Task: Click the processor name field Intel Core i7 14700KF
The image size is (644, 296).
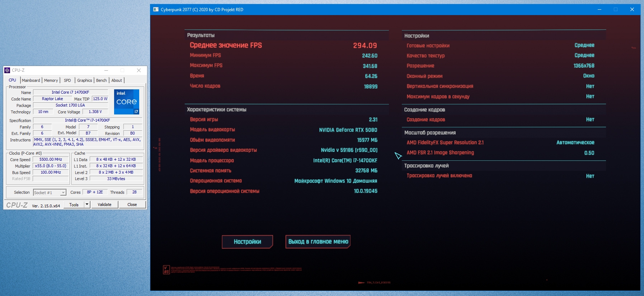Action: click(x=70, y=92)
